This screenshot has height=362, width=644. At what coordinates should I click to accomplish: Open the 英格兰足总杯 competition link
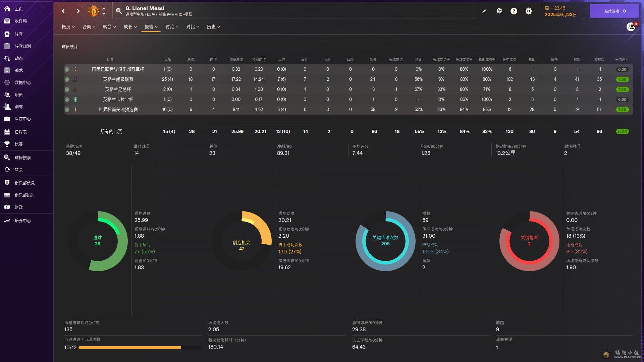pyautogui.click(x=118, y=89)
